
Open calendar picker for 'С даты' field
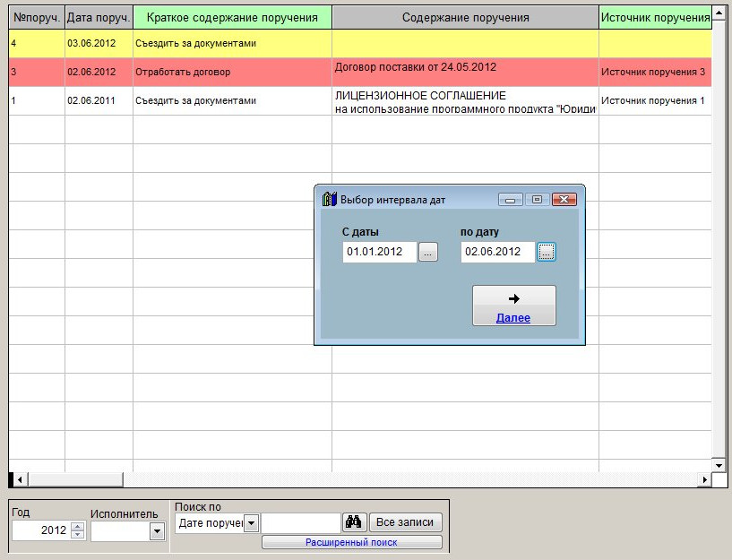pyautogui.click(x=428, y=253)
